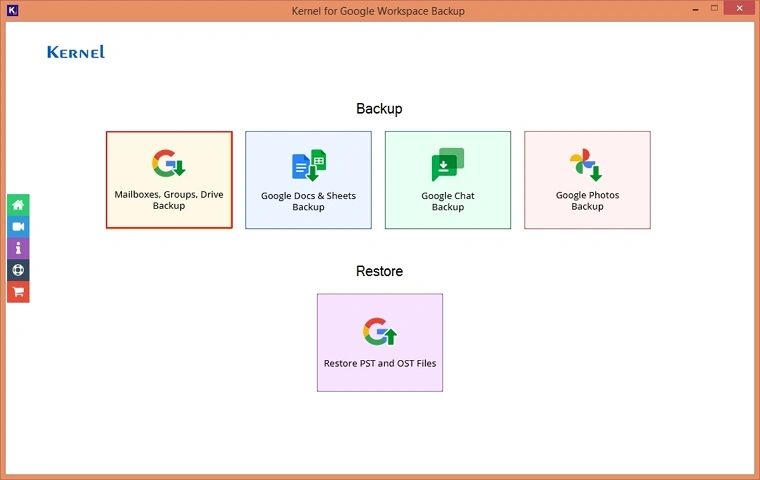Open the lifebuoy support sidebar icon
Screen dimensions: 760x480
[18, 270]
